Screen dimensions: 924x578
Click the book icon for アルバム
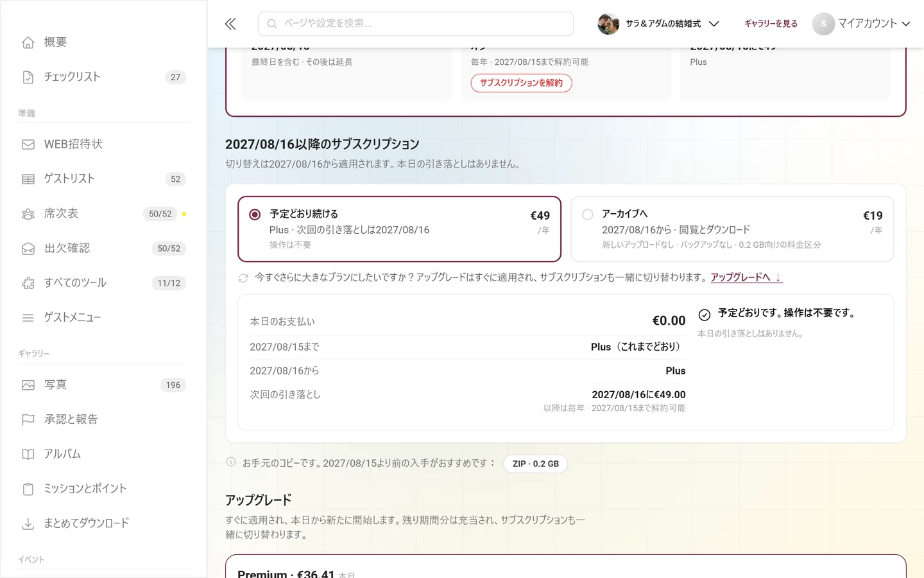(28, 455)
